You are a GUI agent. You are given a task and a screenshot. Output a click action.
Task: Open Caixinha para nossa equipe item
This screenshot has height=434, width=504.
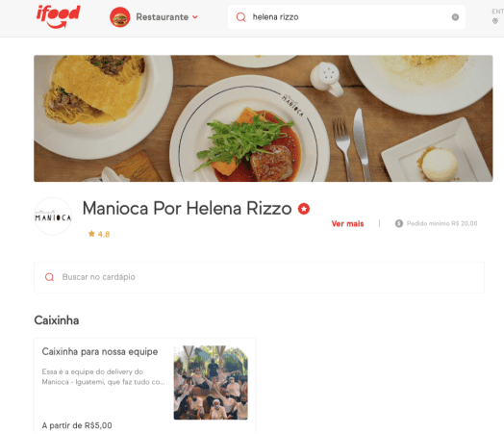[x=144, y=386]
